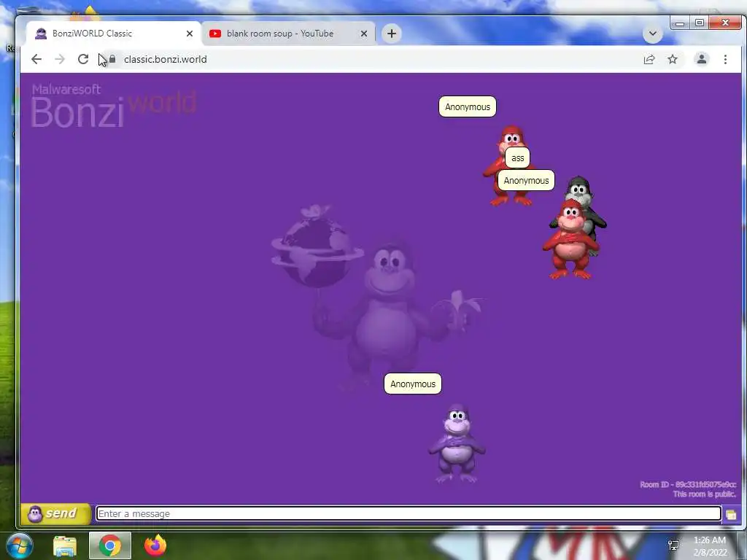
Task: Click the send button
Action: (55, 514)
